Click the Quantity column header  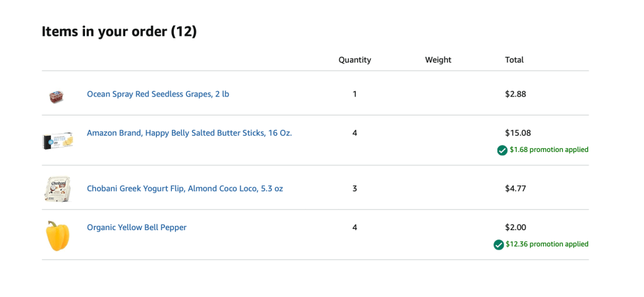[354, 60]
